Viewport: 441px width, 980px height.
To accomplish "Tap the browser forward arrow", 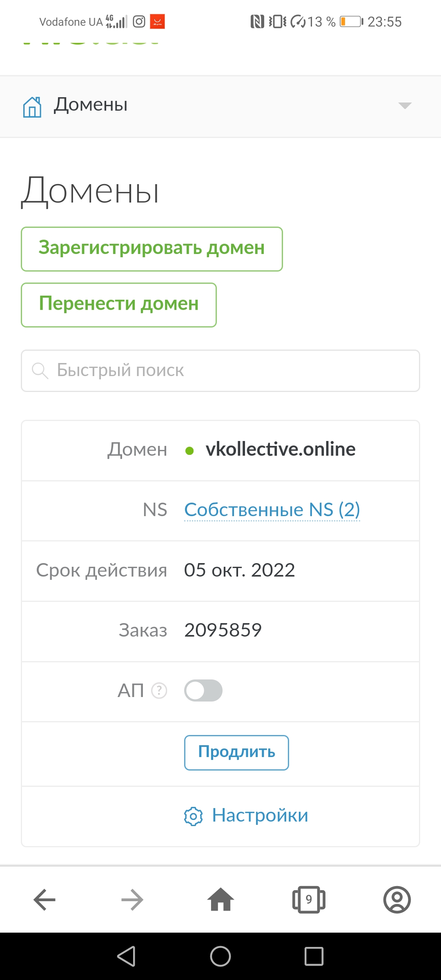I will pos(132,900).
